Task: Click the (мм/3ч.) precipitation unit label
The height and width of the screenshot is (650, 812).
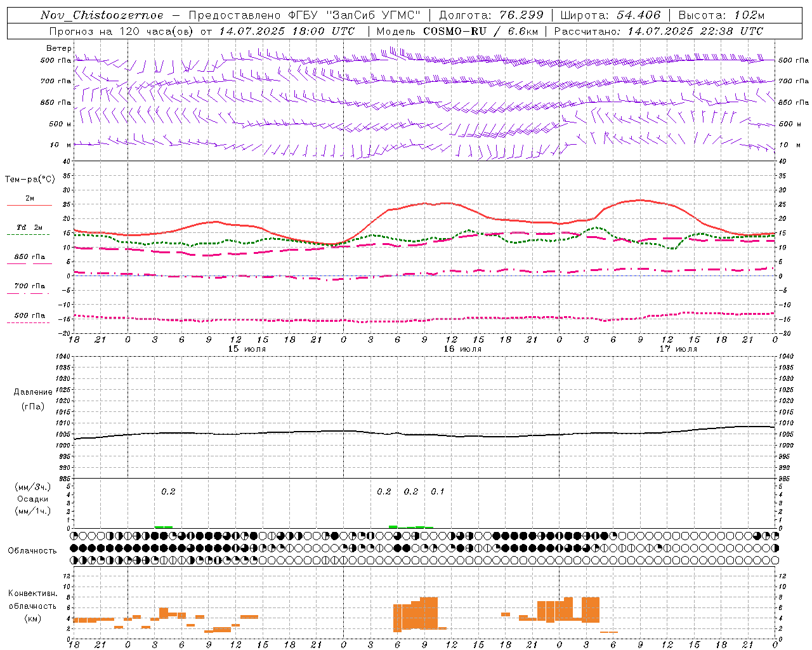Action: pyautogui.click(x=33, y=487)
